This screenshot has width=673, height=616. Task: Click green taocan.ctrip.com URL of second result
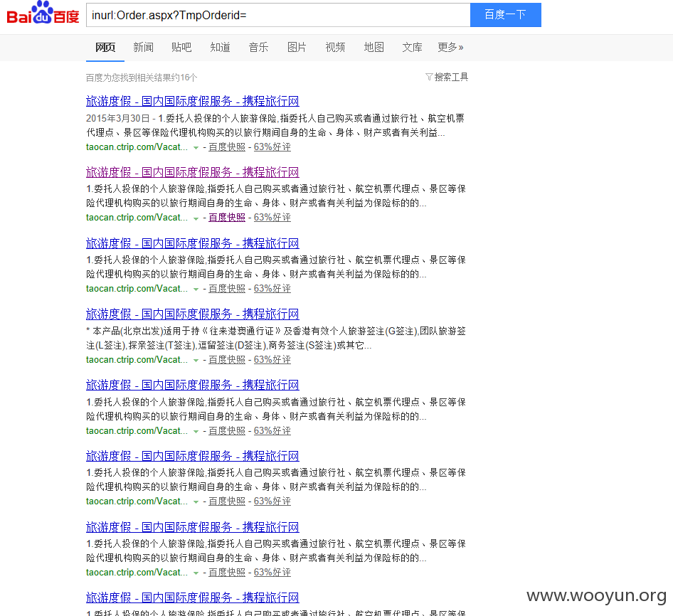[x=137, y=218]
